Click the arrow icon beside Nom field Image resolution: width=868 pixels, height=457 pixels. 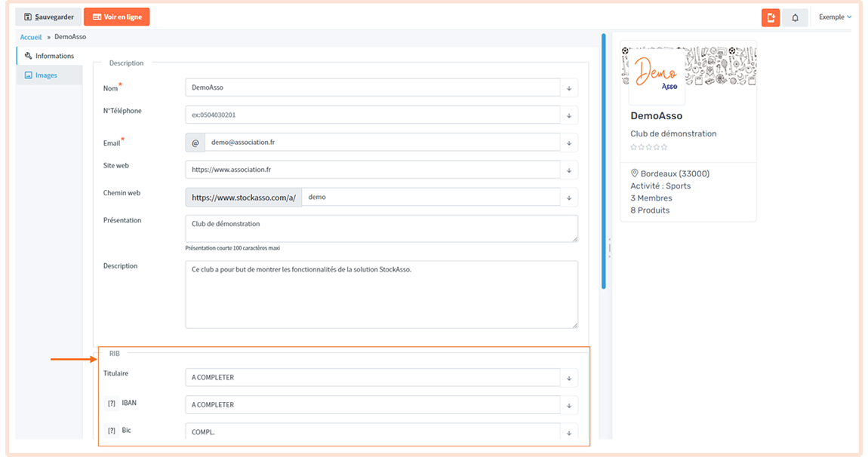click(569, 87)
